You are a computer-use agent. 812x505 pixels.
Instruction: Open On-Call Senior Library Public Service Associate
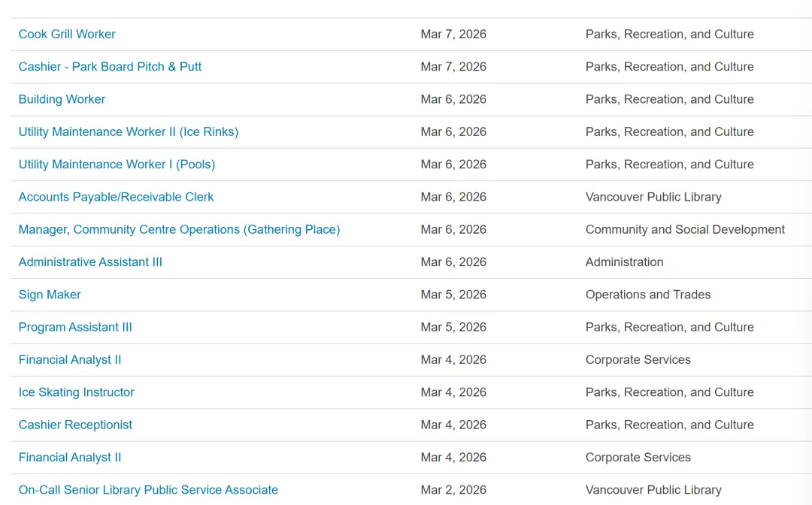tap(148, 490)
